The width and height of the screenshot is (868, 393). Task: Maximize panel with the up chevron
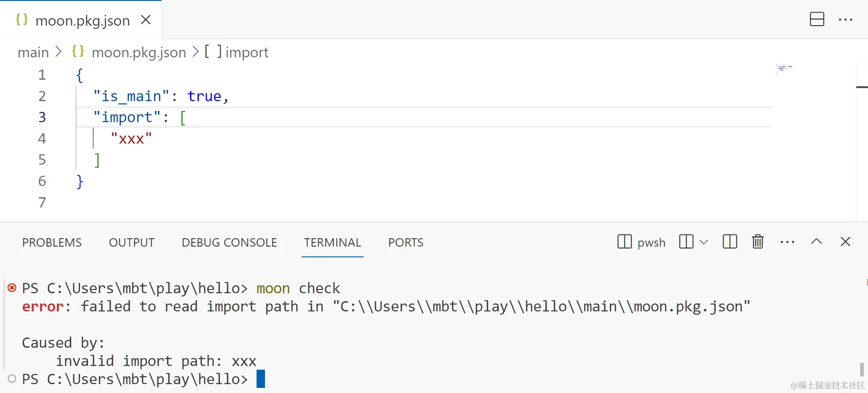pyautogui.click(x=816, y=241)
